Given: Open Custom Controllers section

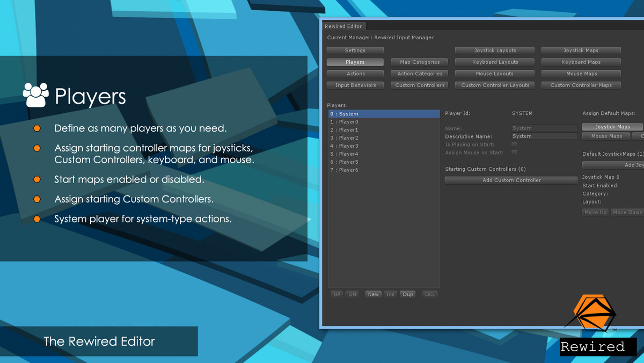Looking at the screenshot, I should click(420, 85).
